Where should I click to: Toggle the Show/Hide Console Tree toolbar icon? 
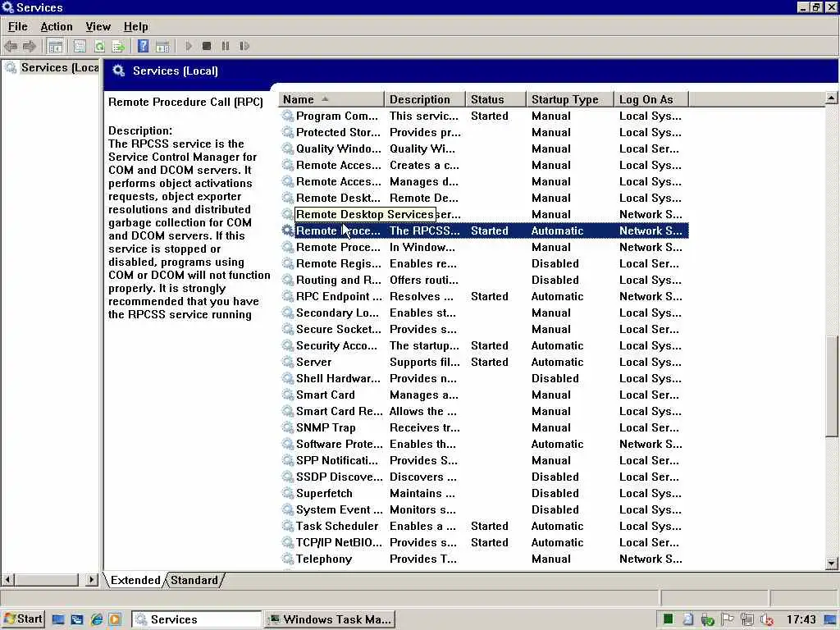coord(55,47)
